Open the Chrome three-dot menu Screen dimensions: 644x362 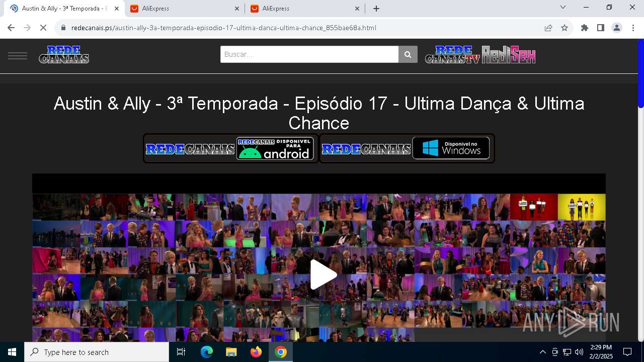point(633,28)
